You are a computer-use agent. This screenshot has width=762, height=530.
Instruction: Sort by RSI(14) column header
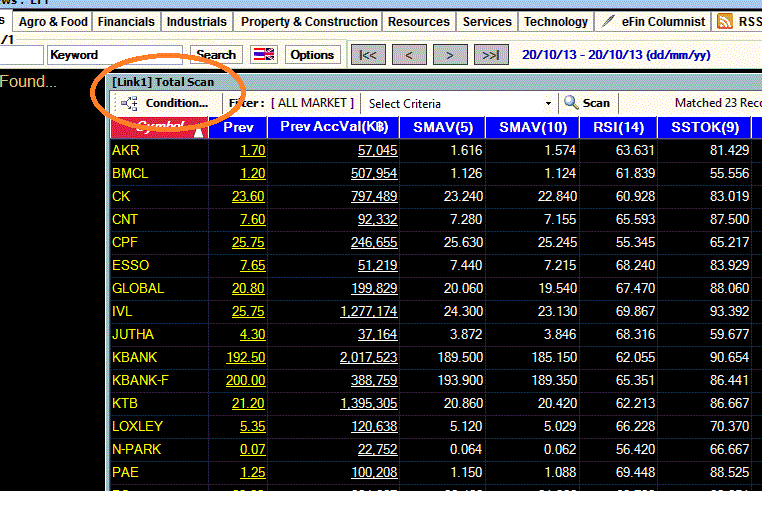click(618, 127)
